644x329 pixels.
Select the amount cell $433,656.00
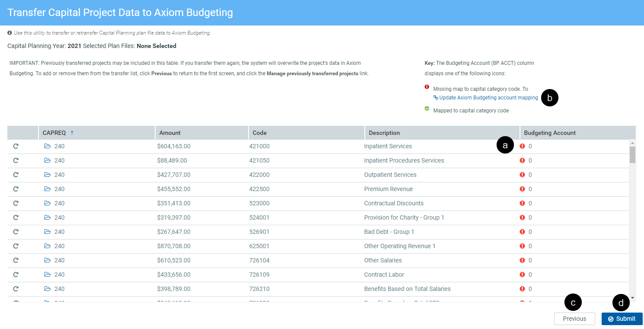[x=174, y=275]
